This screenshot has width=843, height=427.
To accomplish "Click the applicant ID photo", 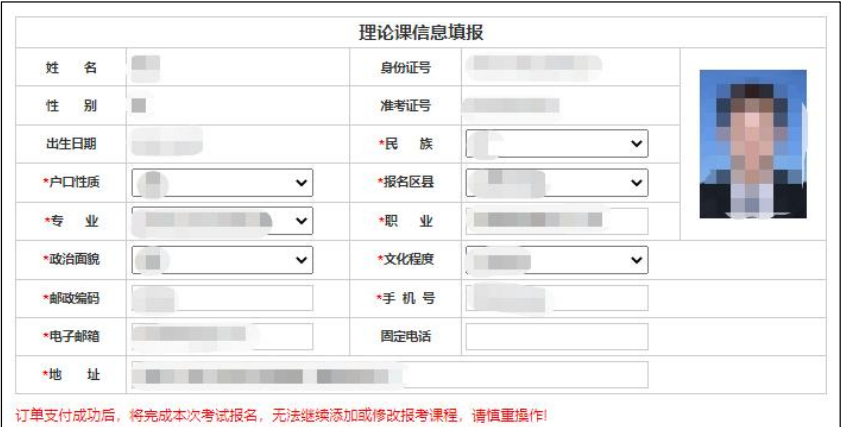I will click(752, 144).
